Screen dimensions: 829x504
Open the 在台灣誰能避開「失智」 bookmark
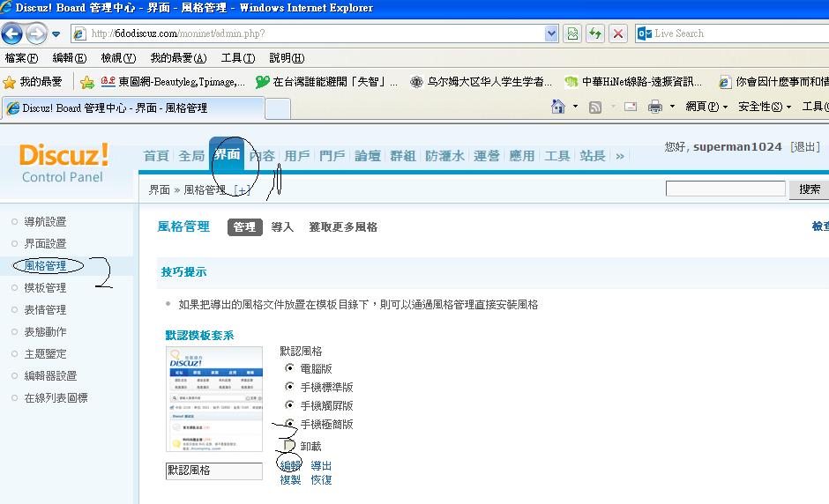coord(326,82)
